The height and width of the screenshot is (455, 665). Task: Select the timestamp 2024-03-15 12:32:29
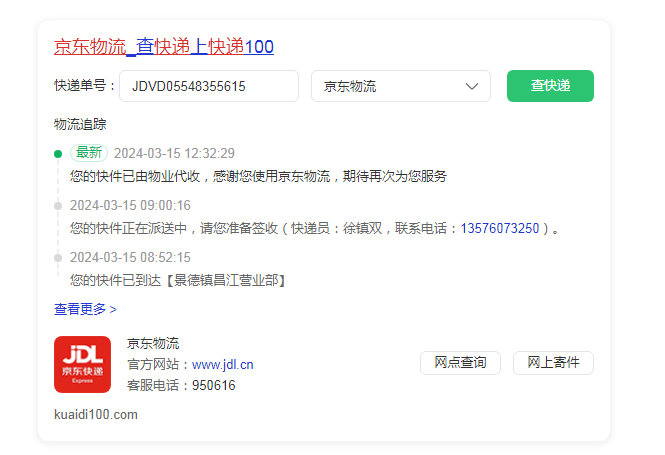click(174, 153)
